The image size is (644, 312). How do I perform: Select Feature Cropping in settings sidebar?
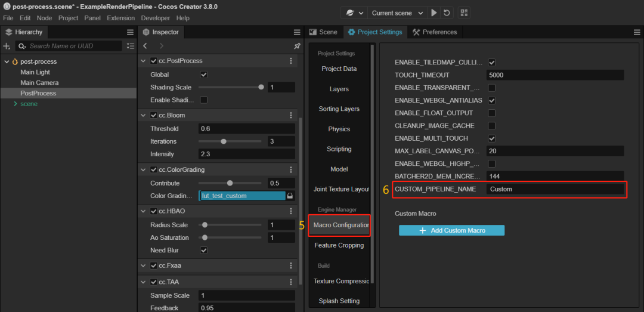coord(339,245)
